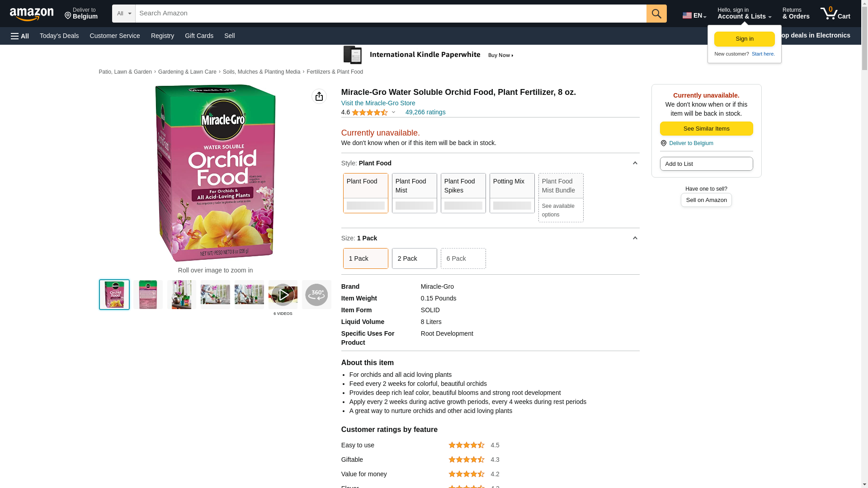Open the Gift Cards menu item

click(199, 36)
